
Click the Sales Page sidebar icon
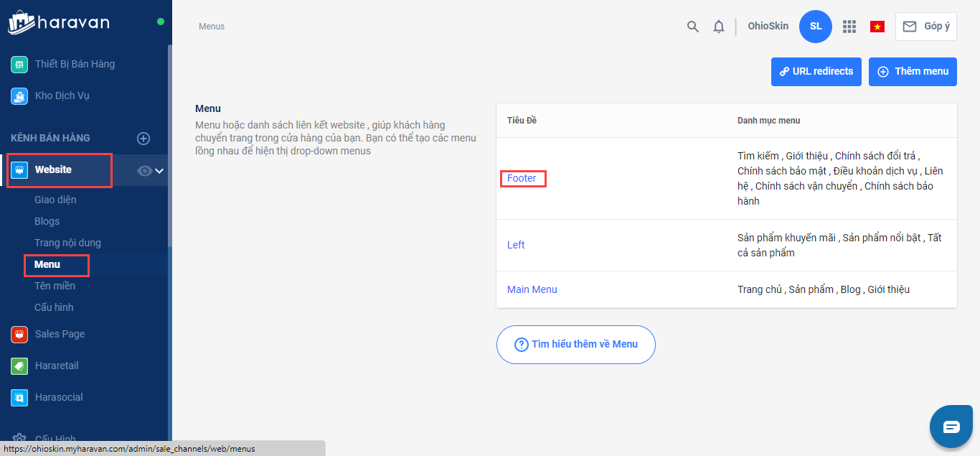pos(19,334)
